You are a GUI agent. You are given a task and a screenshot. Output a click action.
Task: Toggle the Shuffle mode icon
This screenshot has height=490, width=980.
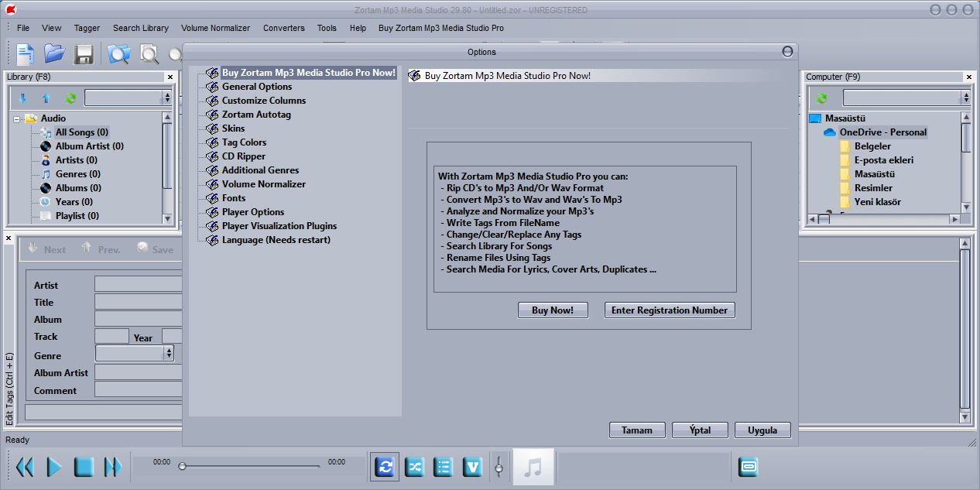[414, 467]
